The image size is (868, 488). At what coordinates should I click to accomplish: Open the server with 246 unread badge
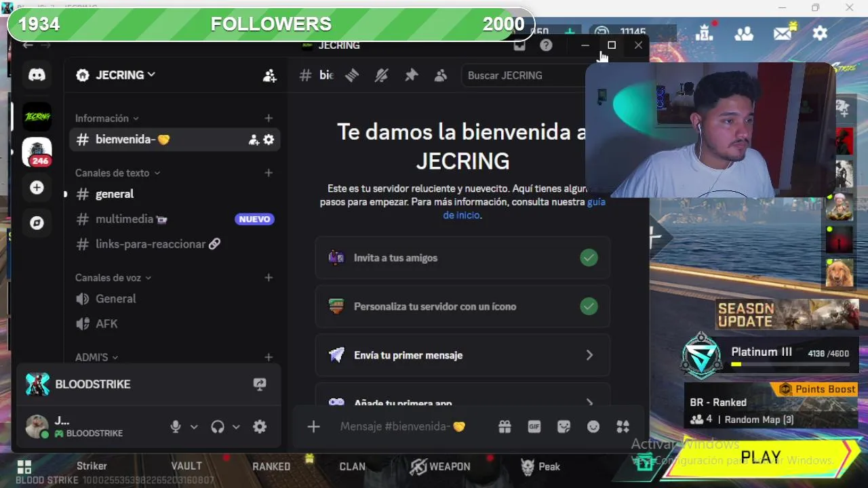(37, 152)
